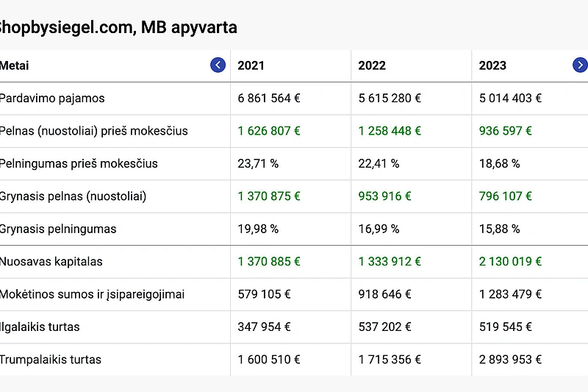The width and height of the screenshot is (588, 392).
Task: Click the previous years arrow icon
Action: pos(218,65)
